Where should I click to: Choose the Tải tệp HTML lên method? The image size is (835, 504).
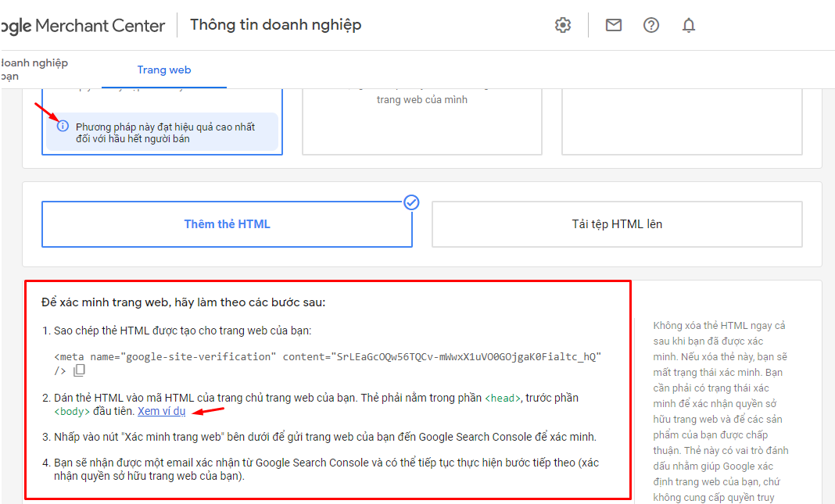(617, 223)
